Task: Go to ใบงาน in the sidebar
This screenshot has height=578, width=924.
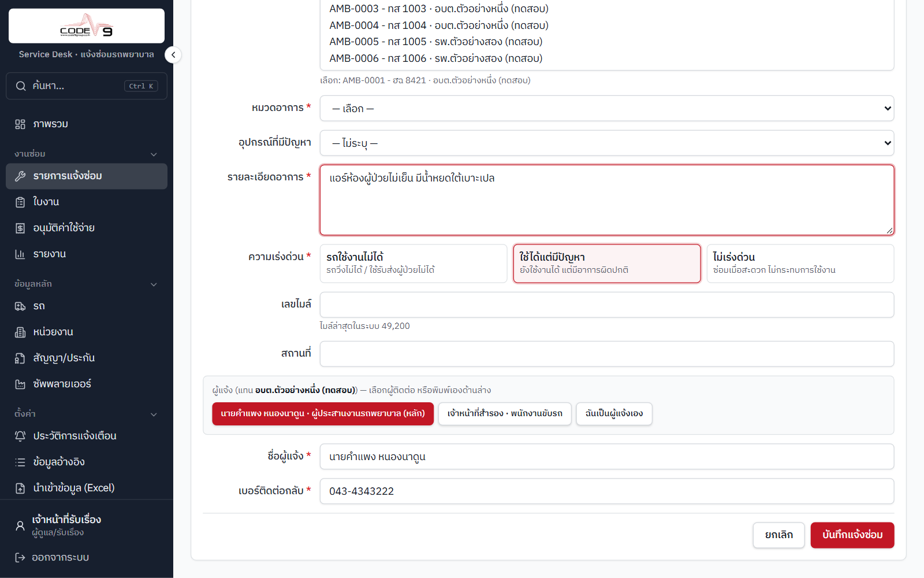Action: click(87, 202)
